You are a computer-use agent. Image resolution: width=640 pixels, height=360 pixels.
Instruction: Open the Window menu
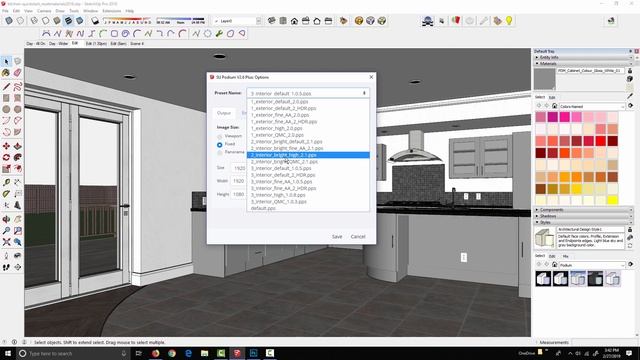(x=90, y=11)
